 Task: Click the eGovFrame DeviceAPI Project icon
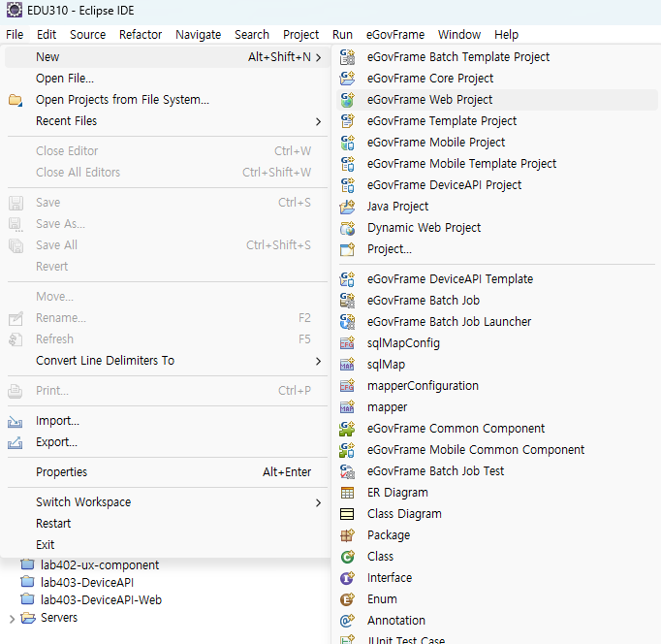point(347,184)
